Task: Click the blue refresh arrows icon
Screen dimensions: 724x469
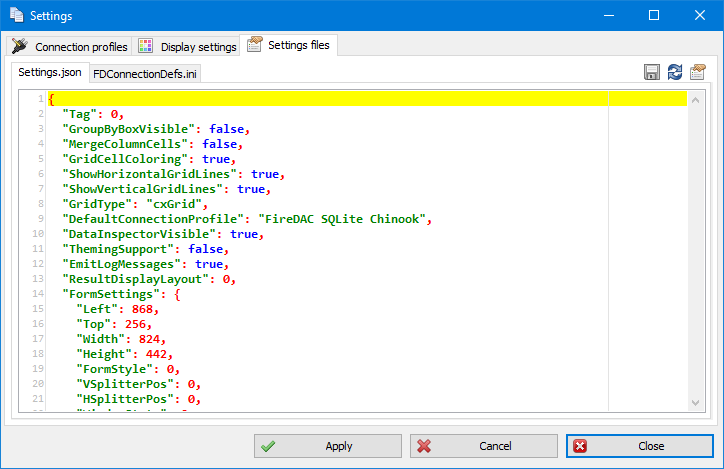Action: tap(675, 72)
